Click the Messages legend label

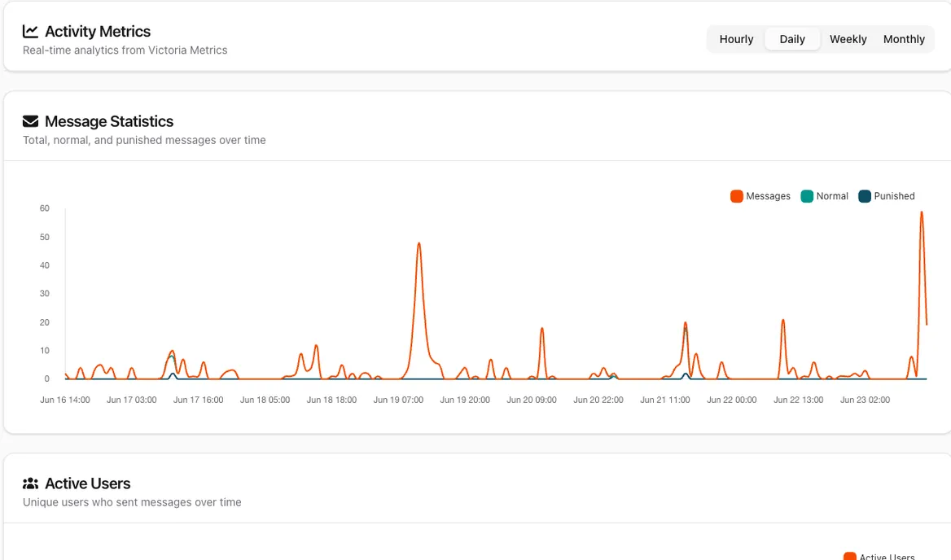(x=768, y=196)
